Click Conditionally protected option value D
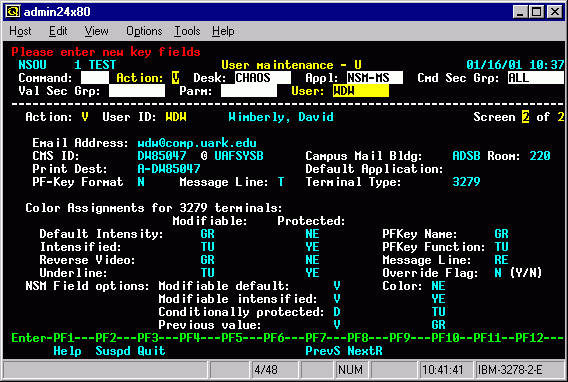 (x=337, y=312)
